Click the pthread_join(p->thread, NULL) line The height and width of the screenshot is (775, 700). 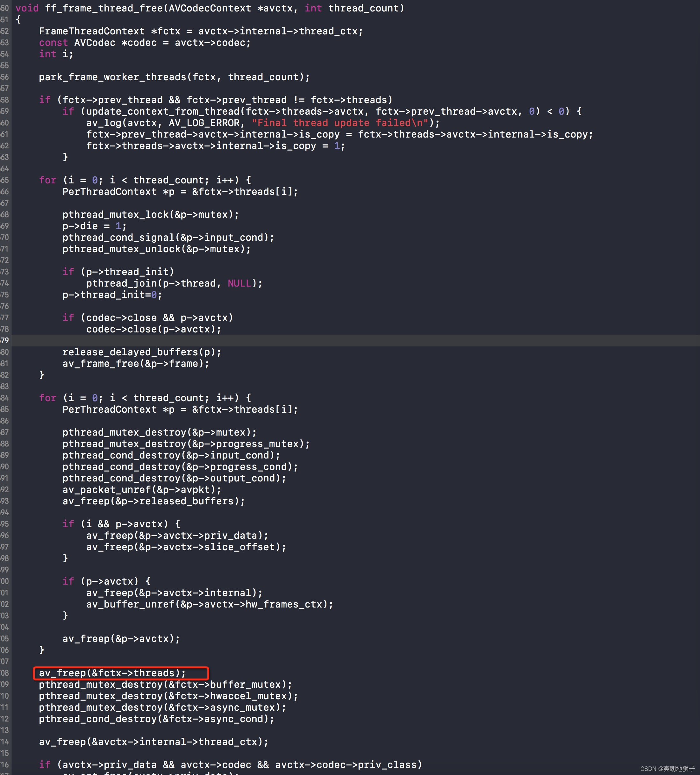pos(174,283)
